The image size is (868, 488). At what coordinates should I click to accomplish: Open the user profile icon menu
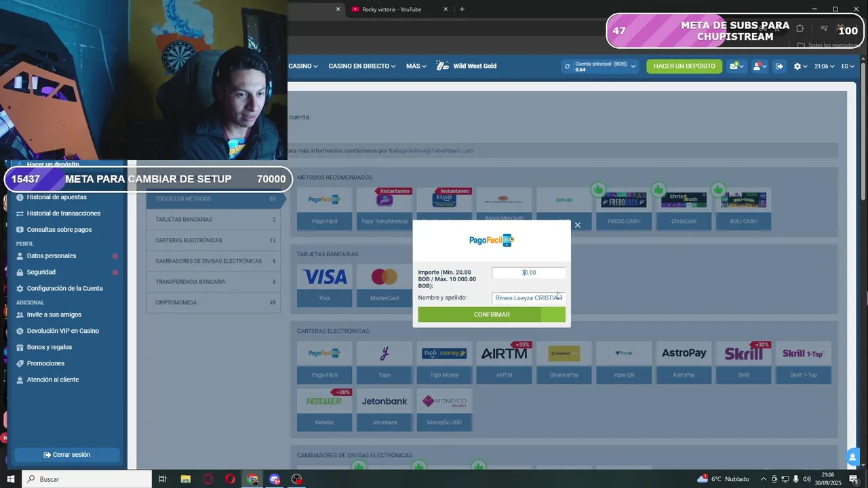coord(759,66)
